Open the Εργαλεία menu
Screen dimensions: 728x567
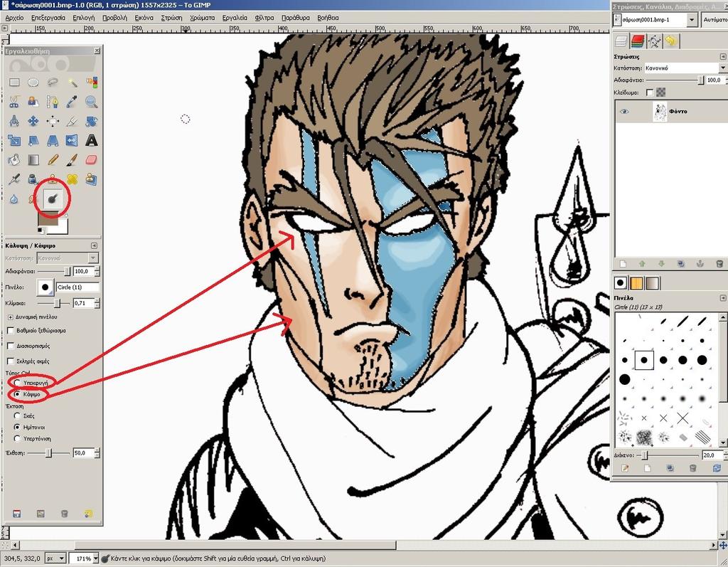point(235,18)
